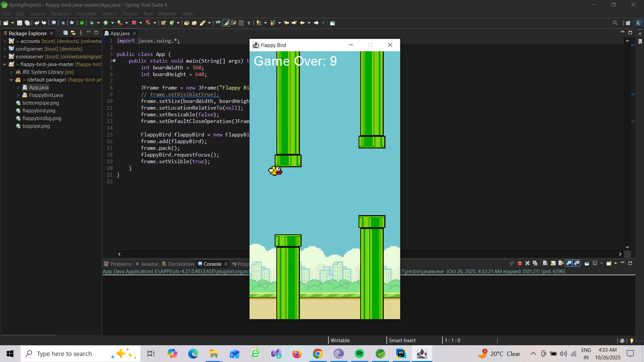
Task: Expand the eurekaserver project node
Action: [x=5, y=57]
